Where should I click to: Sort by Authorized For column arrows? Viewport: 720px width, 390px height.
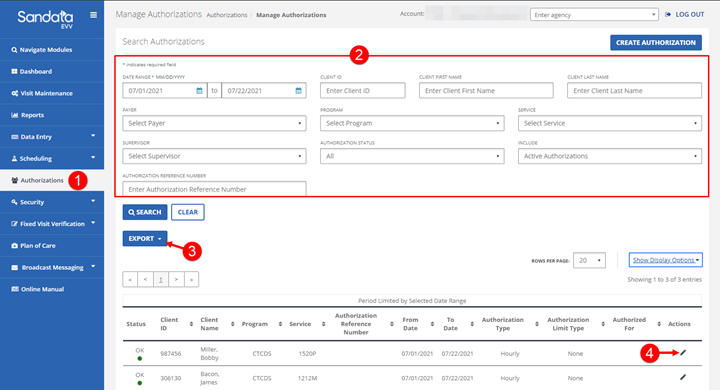pyautogui.click(x=659, y=324)
